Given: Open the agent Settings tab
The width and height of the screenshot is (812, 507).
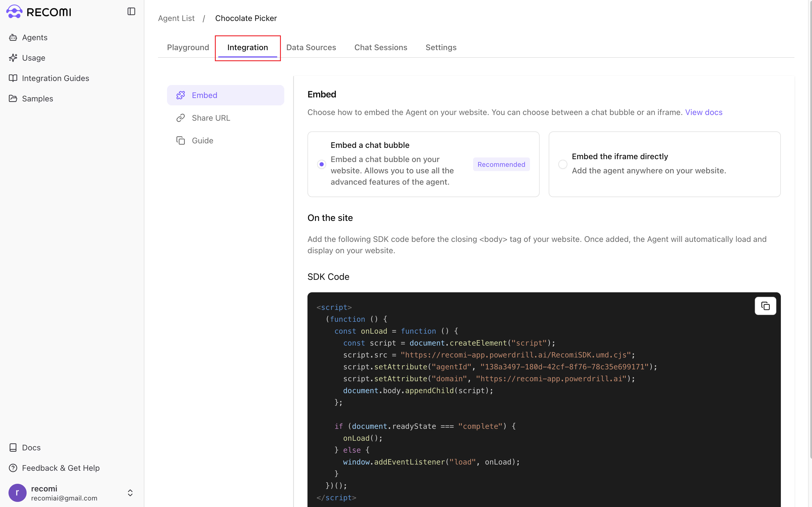Looking at the screenshot, I should 441,47.
